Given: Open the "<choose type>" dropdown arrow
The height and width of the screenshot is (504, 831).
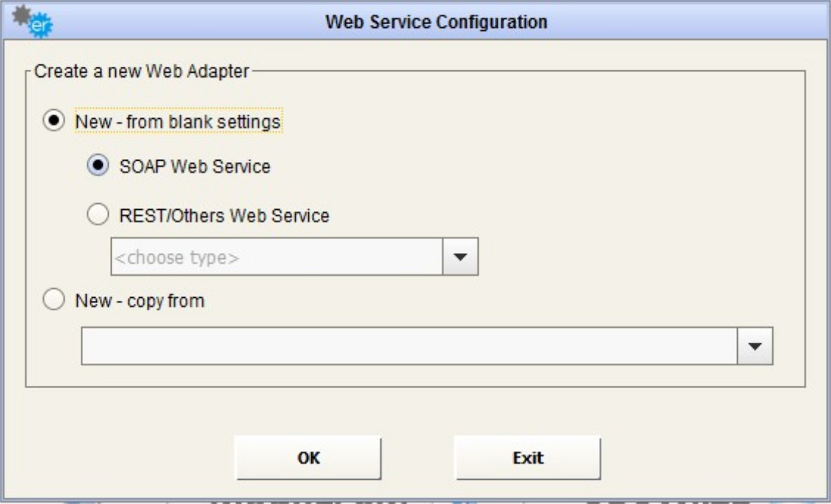Looking at the screenshot, I should (461, 257).
